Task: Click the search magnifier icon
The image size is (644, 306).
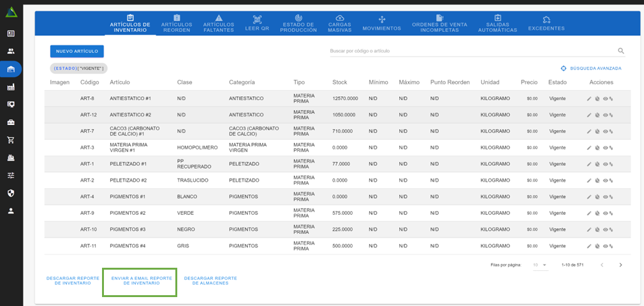Action: point(620,51)
